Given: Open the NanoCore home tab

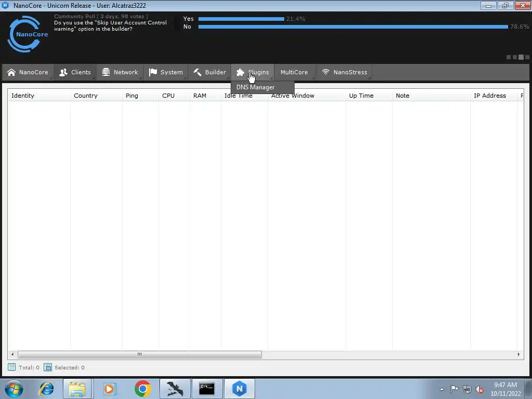Looking at the screenshot, I should pos(28,72).
